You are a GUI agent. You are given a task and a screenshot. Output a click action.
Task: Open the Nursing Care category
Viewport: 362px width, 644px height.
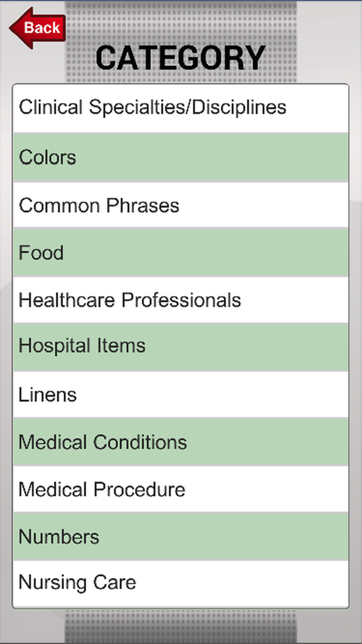click(x=180, y=583)
